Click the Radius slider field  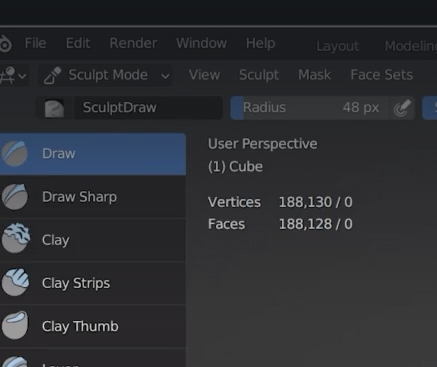point(310,108)
